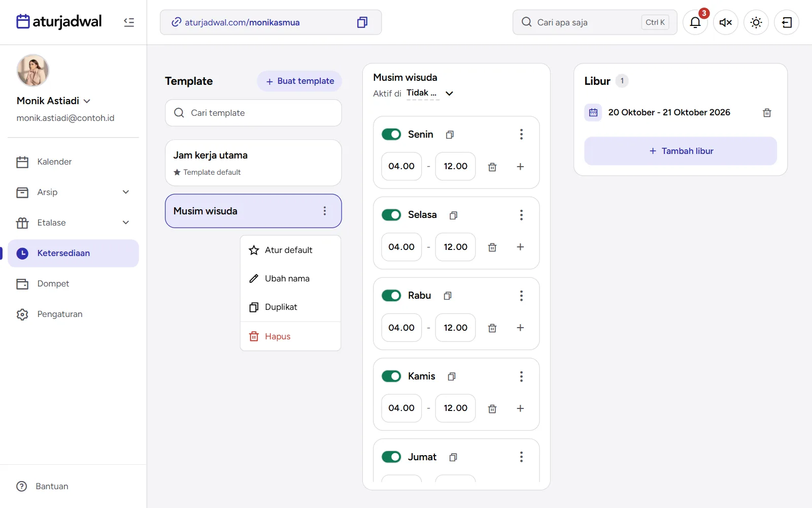Click the logout icon in the header
Viewport: 812px width, 508px height.
coord(787,22)
